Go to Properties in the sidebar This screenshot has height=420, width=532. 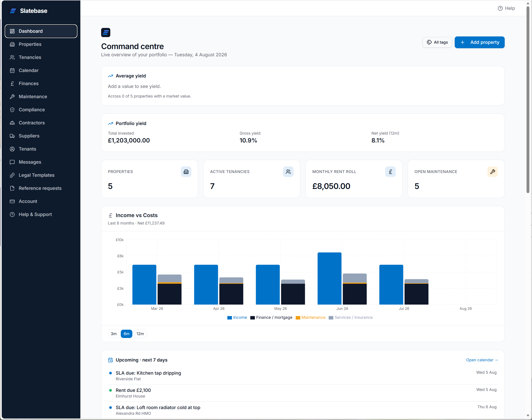[41, 44]
